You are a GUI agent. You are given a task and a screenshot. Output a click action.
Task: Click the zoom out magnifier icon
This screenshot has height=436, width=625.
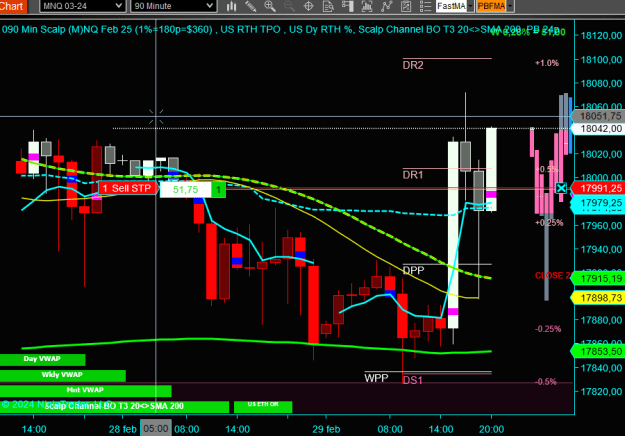(289, 6)
